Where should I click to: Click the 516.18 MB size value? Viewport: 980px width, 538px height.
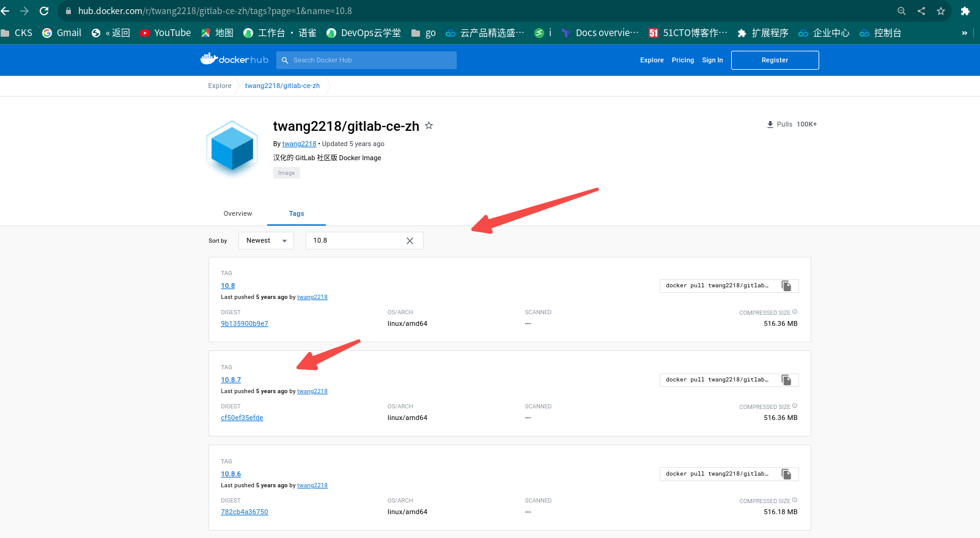coord(781,512)
